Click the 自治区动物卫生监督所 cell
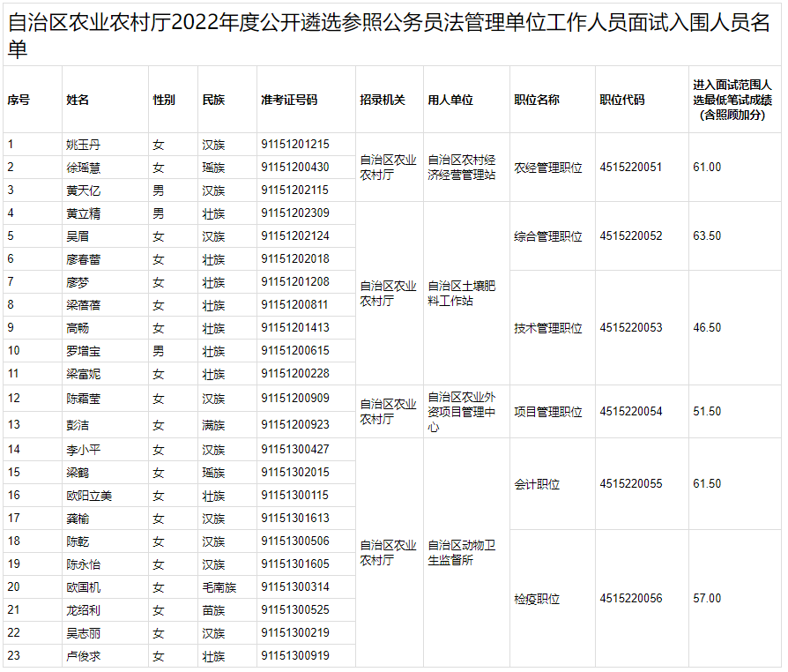This screenshot has height=672, width=788. point(462,553)
